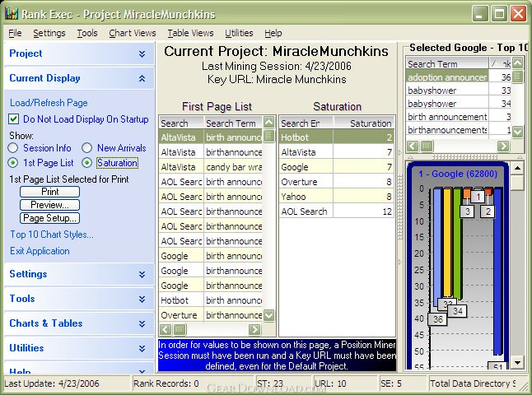Open the Table Views menu

coord(190,33)
